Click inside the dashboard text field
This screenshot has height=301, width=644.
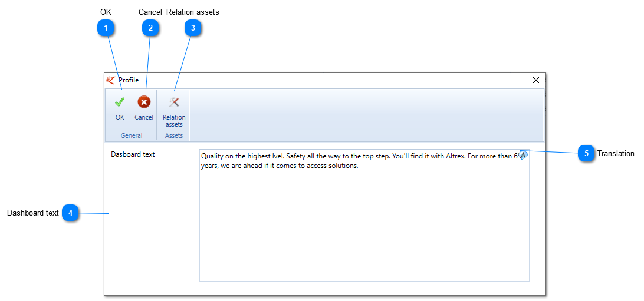[364, 215]
